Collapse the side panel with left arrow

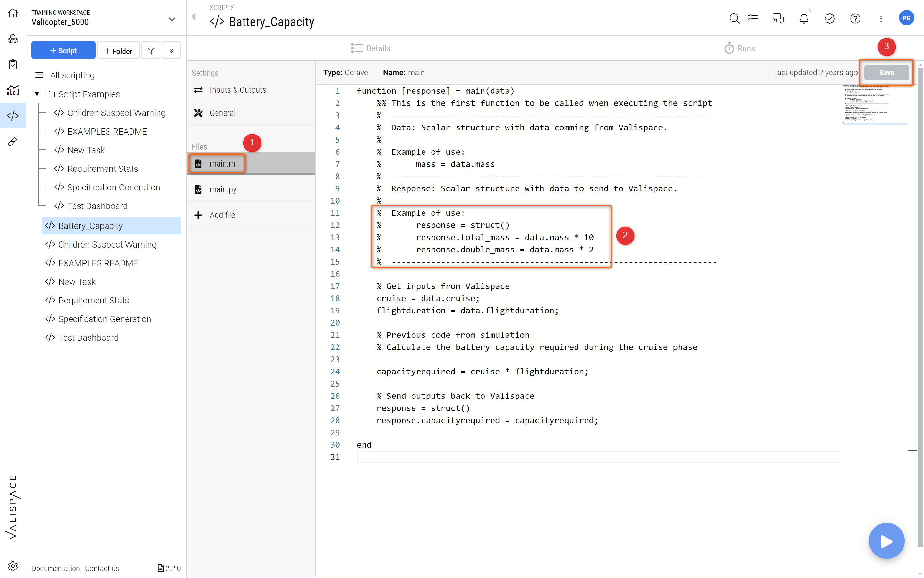click(193, 17)
